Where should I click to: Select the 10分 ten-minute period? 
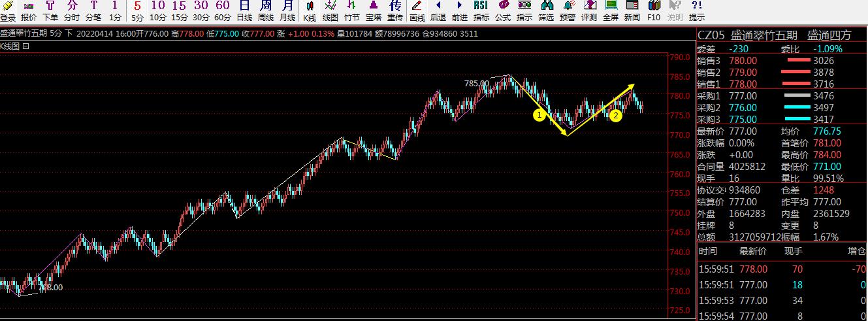[158, 11]
